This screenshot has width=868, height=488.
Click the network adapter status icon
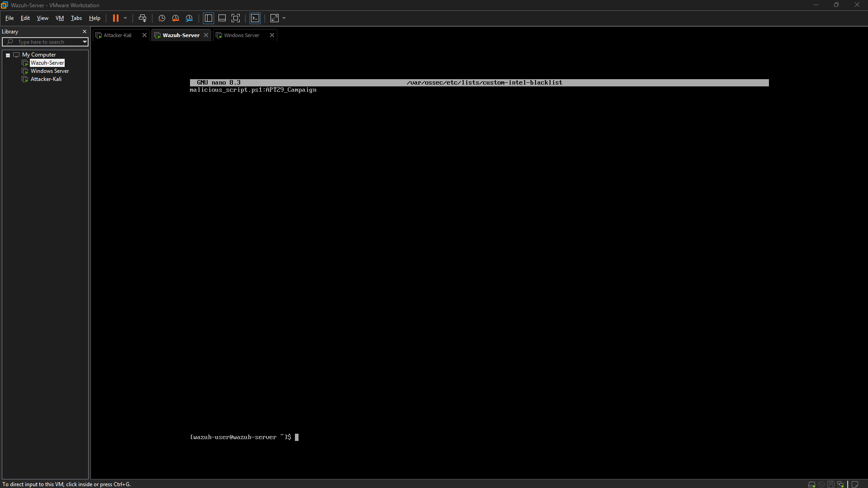[x=840, y=484]
